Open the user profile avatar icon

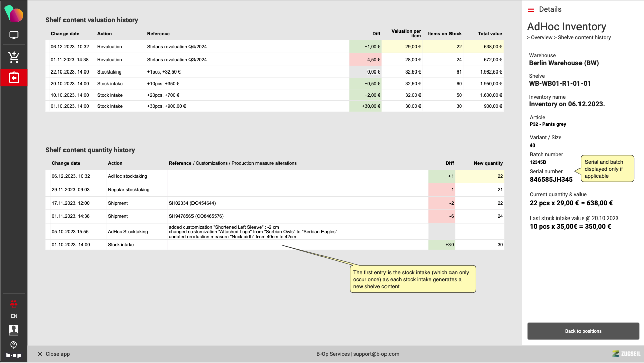point(14,330)
